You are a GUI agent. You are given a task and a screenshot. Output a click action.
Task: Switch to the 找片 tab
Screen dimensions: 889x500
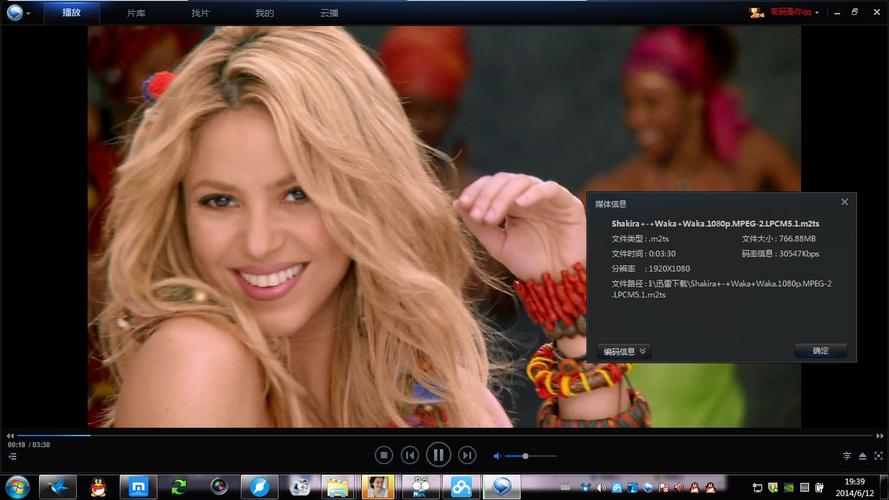coord(200,13)
